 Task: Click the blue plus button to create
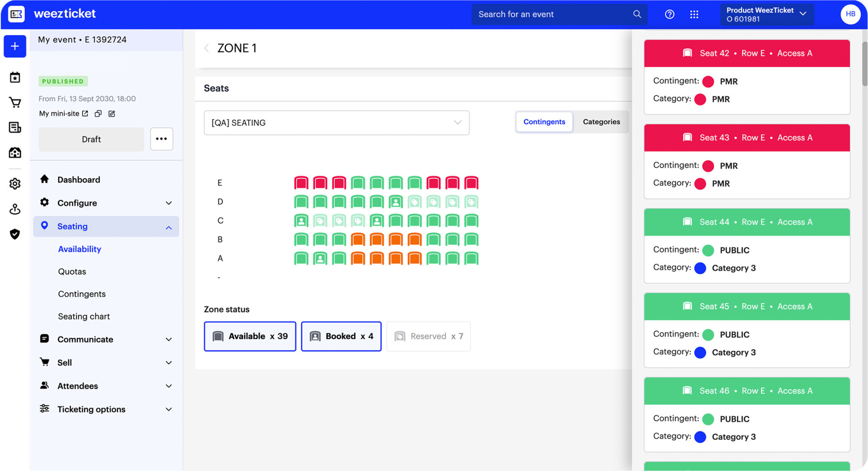click(x=15, y=46)
